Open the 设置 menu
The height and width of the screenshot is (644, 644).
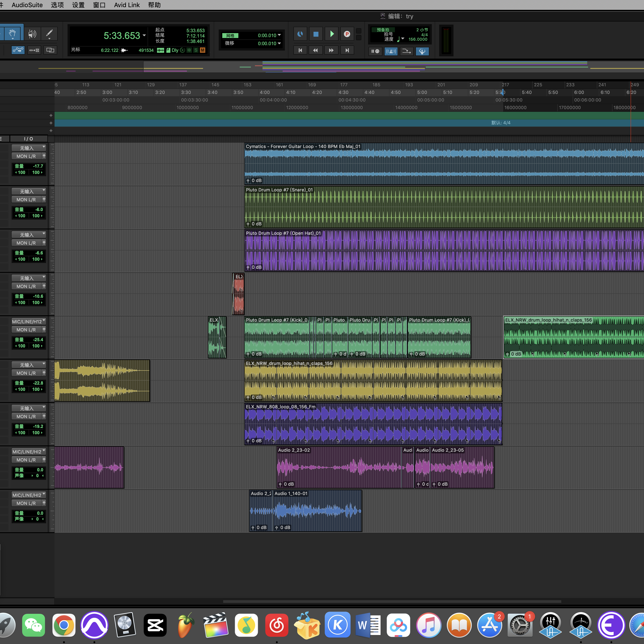(78, 5)
